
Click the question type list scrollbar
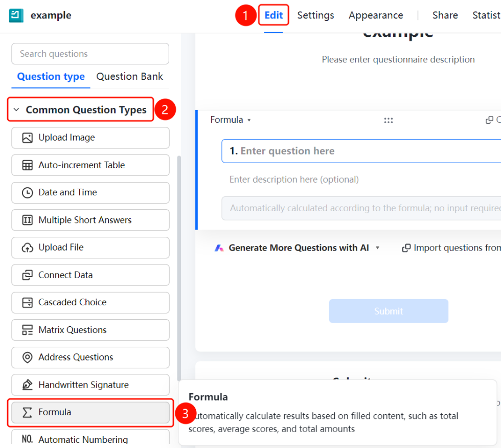pyautogui.click(x=179, y=268)
